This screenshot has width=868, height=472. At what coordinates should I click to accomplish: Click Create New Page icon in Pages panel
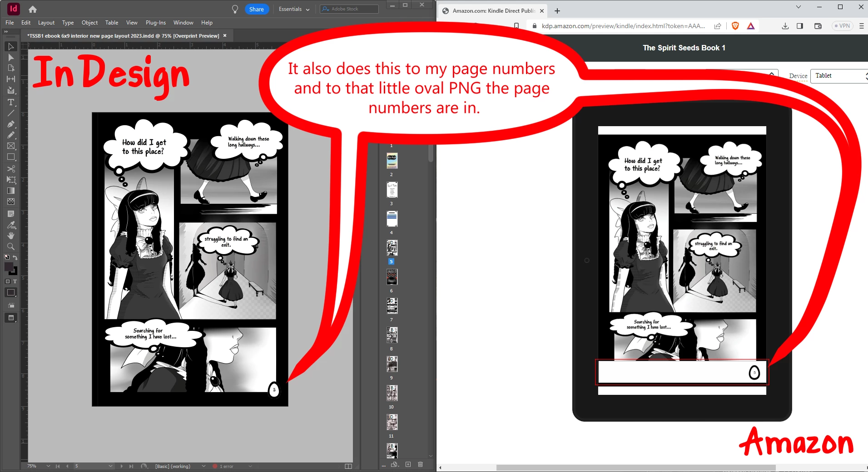(x=408, y=464)
